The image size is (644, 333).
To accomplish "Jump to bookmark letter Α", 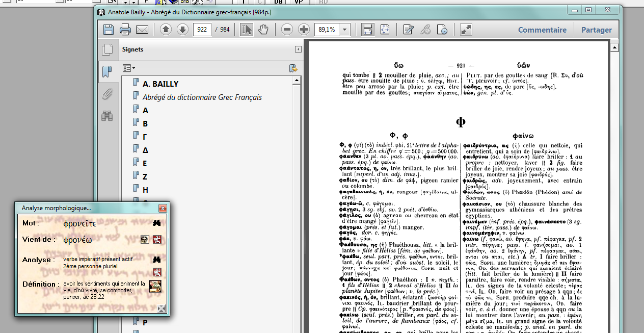I will [146, 110].
